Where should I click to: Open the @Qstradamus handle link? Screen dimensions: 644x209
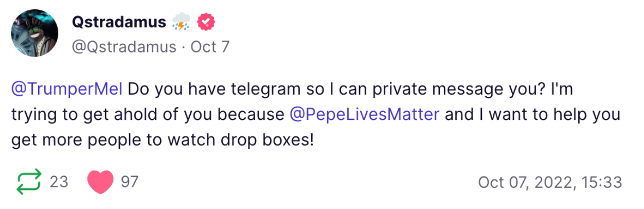(x=123, y=47)
